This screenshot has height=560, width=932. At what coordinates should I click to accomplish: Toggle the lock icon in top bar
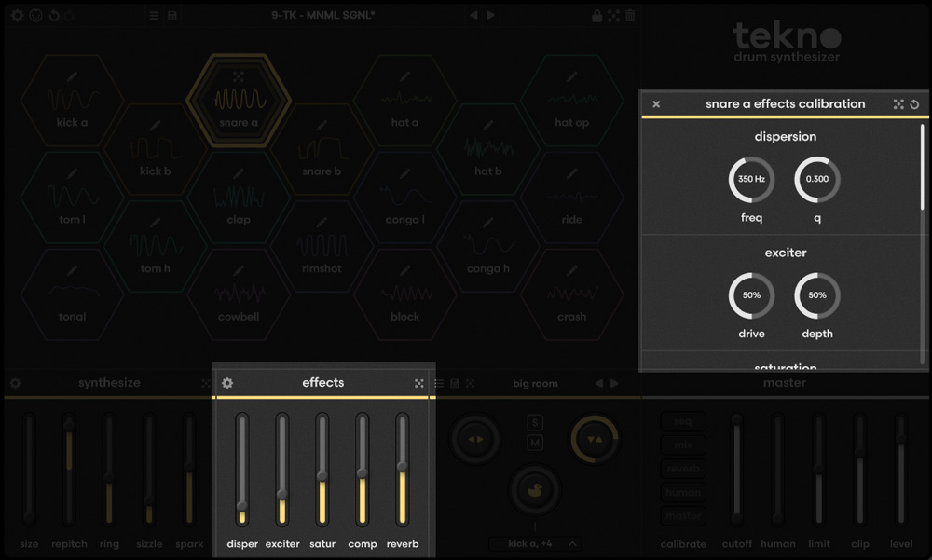point(596,16)
